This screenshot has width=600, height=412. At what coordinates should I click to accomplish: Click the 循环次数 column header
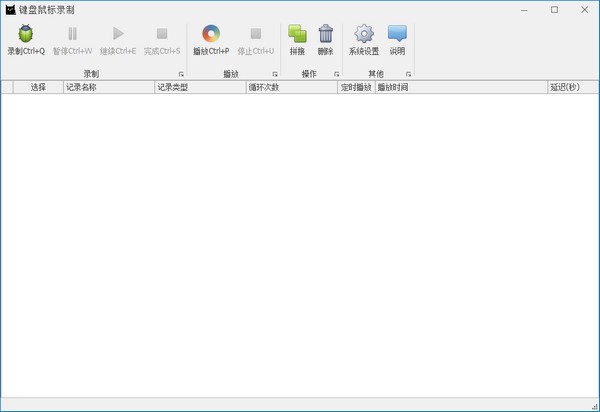click(292, 87)
